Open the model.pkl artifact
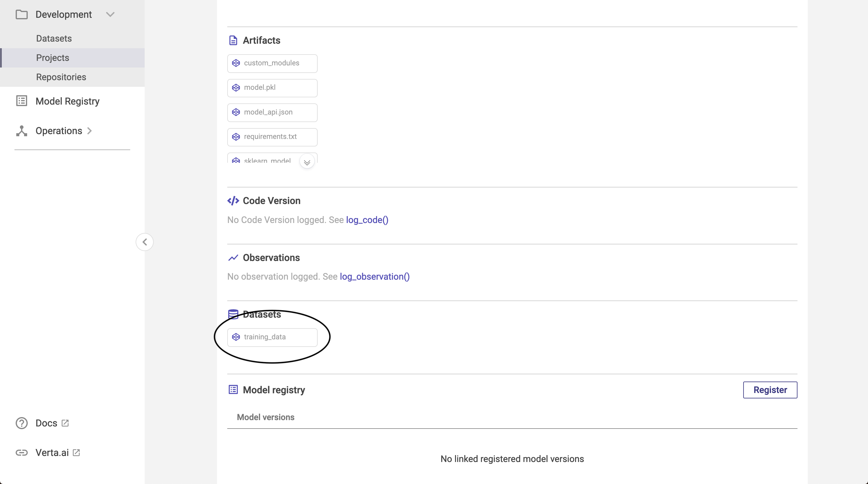 click(272, 88)
